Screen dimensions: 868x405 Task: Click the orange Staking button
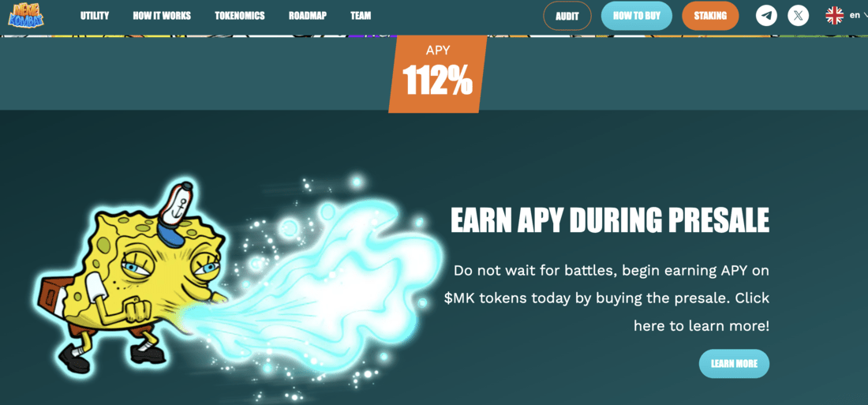pyautogui.click(x=710, y=16)
